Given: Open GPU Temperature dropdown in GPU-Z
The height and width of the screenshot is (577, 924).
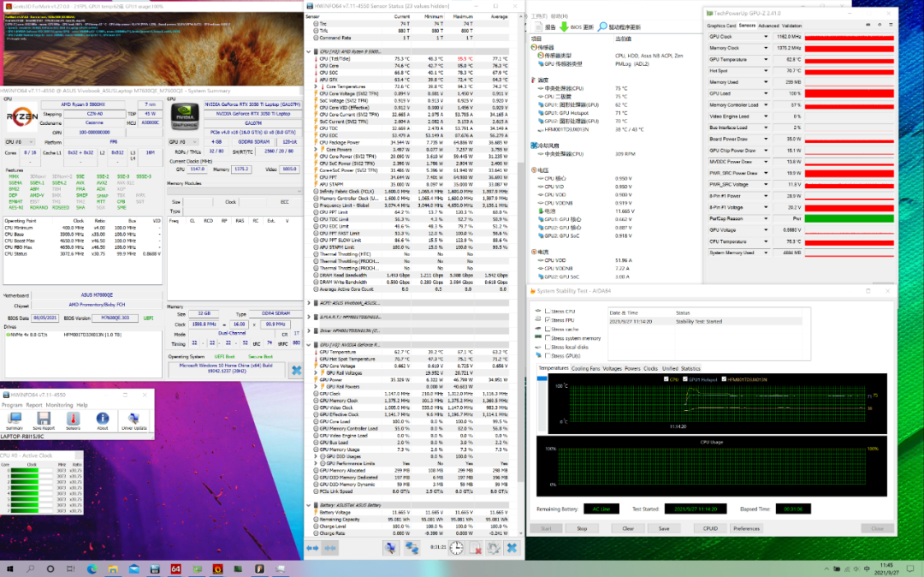Looking at the screenshot, I should [766, 60].
